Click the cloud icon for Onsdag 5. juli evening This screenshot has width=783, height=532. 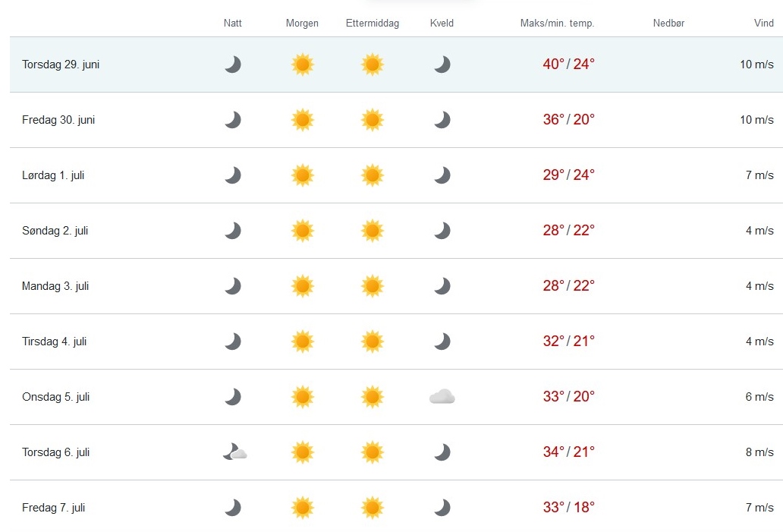442,397
